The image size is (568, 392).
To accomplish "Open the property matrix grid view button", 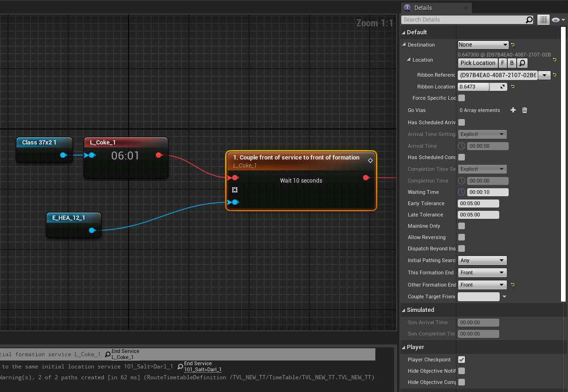I will 543,20.
